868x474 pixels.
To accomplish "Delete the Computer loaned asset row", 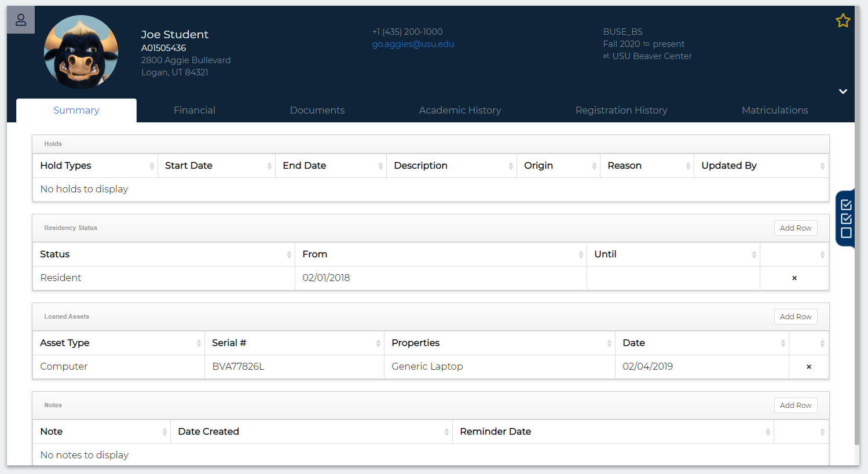I will 808,367.
